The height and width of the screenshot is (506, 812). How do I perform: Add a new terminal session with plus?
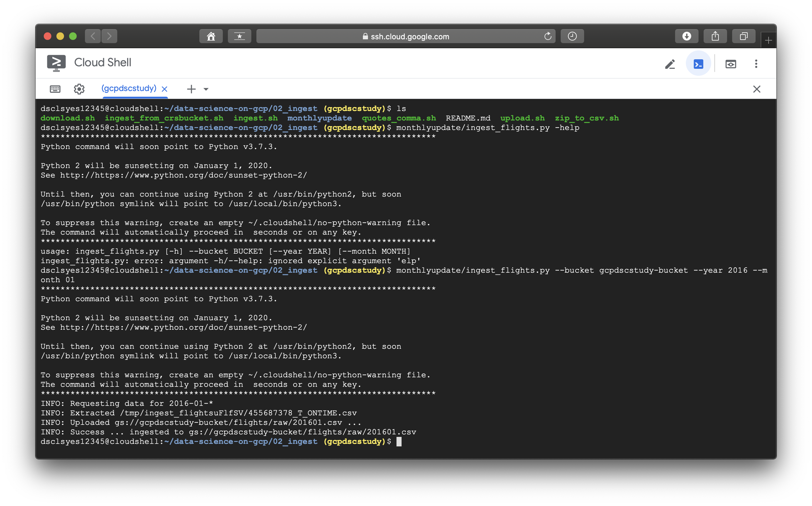tap(191, 89)
